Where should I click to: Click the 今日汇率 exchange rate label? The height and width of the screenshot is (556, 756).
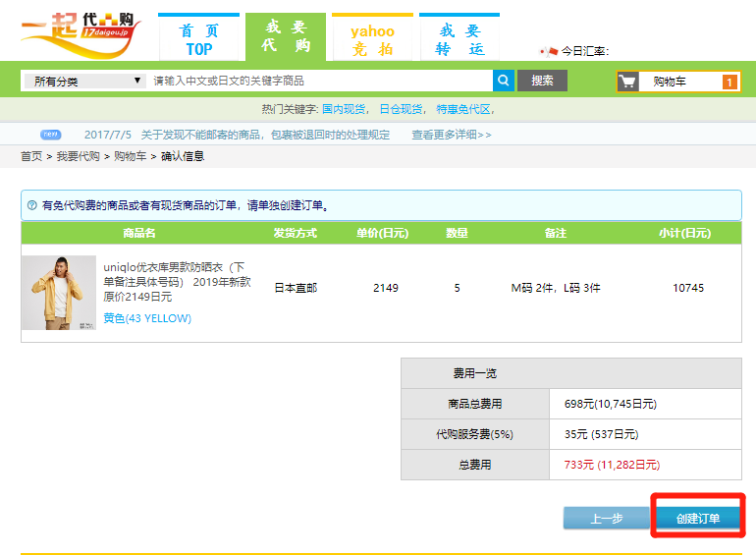(x=585, y=51)
